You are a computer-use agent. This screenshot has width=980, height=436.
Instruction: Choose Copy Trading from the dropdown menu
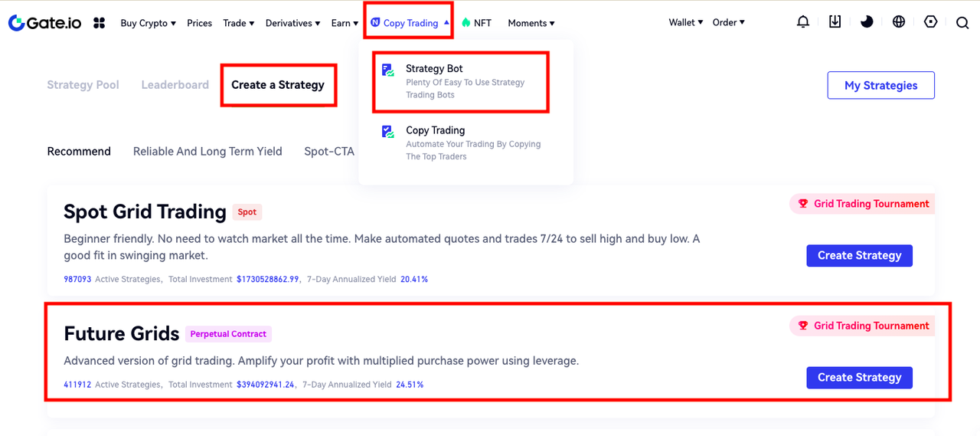tap(435, 130)
